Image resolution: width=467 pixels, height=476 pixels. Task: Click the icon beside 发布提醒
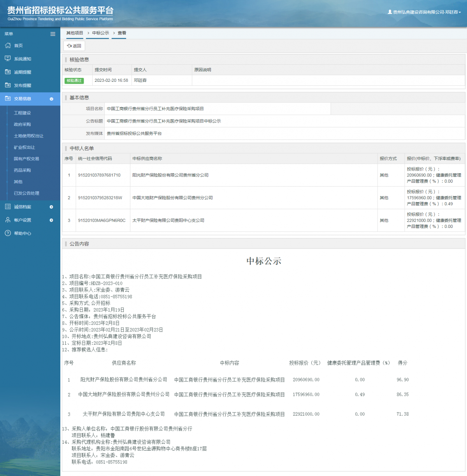point(8,85)
